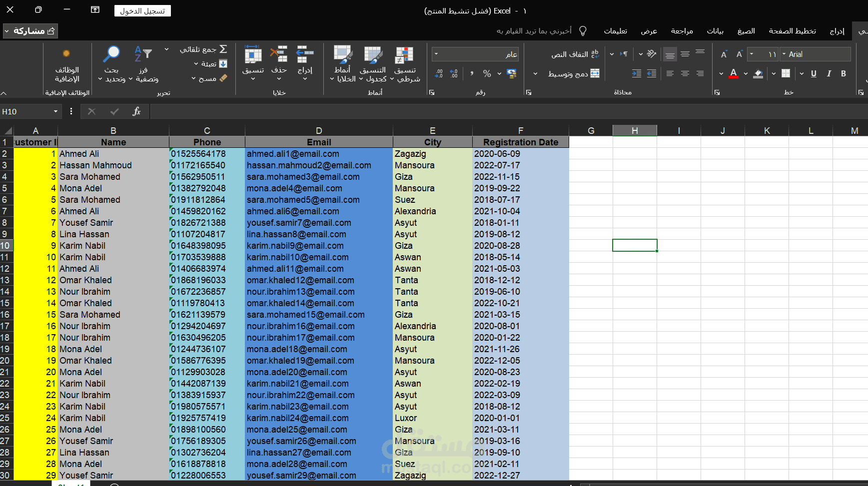Click the AutoSum sigma icon
The image size is (868, 486).
(223, 49)
